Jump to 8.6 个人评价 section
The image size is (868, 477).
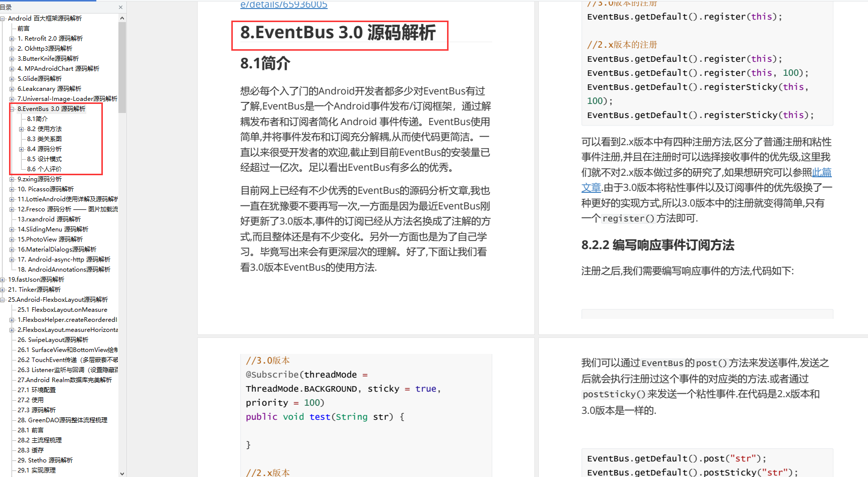coord(45,169)
